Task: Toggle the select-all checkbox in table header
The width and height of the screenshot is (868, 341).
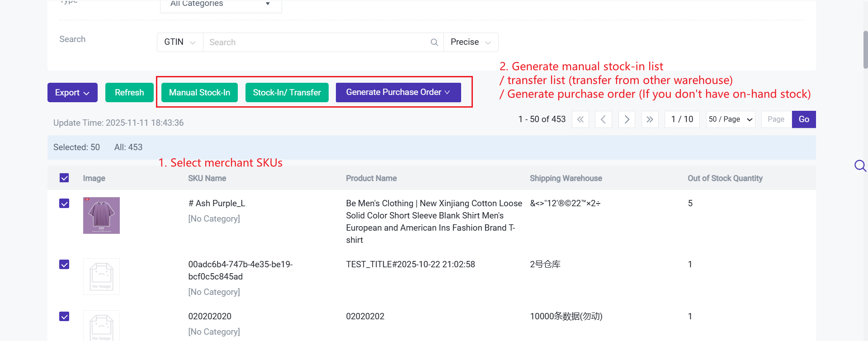Action: click(64, 178)
